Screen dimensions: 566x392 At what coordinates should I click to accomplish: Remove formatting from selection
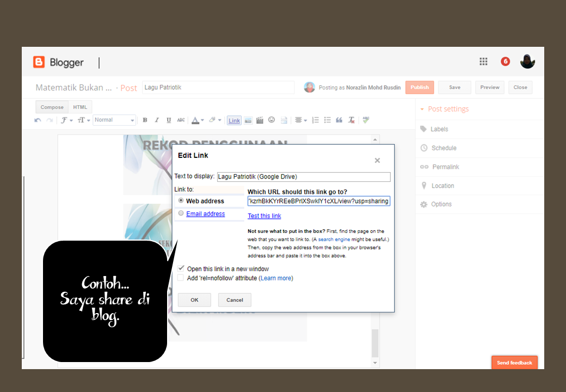coord(351,120)
